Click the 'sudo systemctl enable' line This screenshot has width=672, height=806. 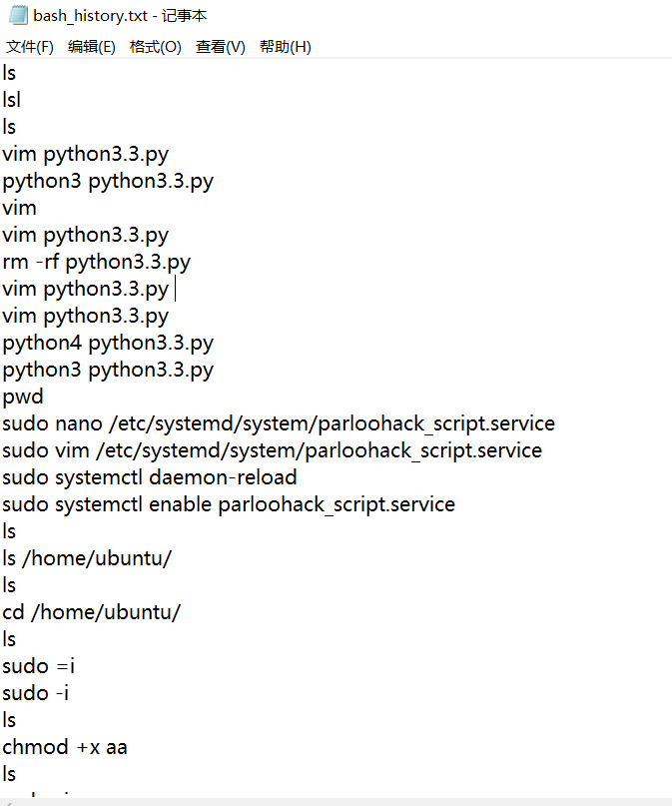[228, 504]
